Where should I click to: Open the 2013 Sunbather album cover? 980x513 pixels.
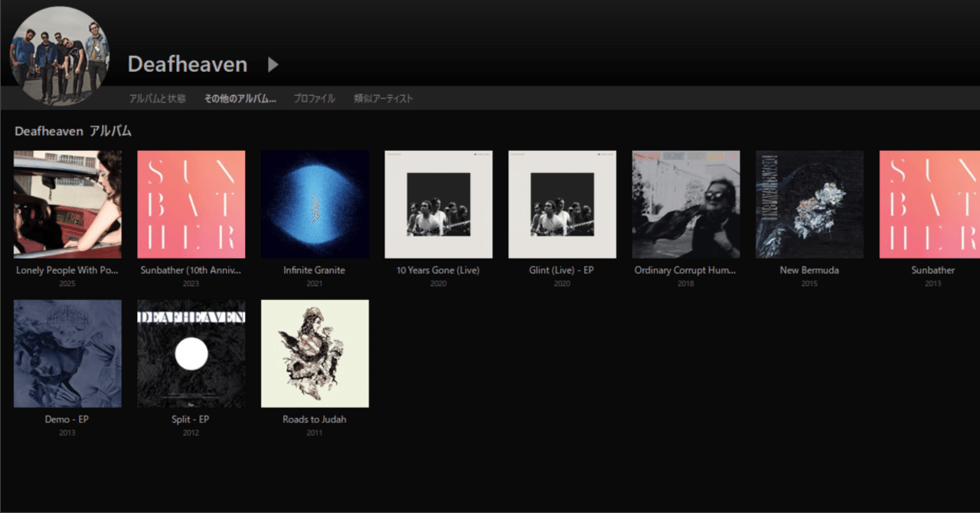(x=929, y=204)
